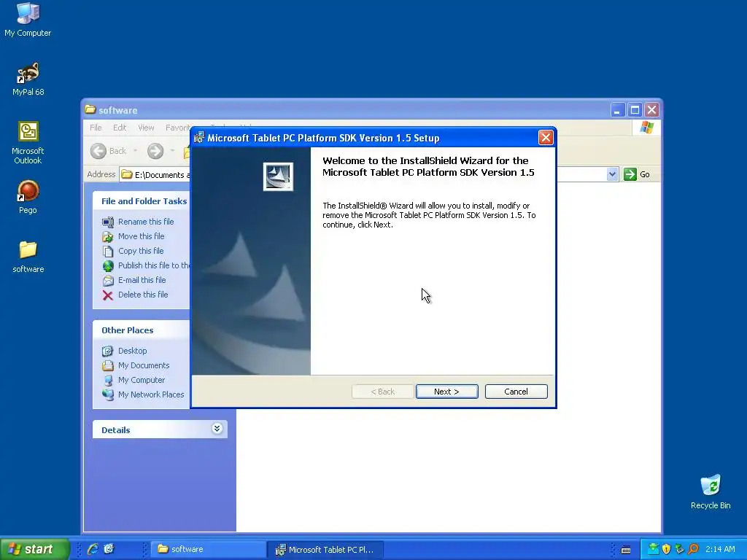Open My Computer desktop icon

tap(28, 20)
